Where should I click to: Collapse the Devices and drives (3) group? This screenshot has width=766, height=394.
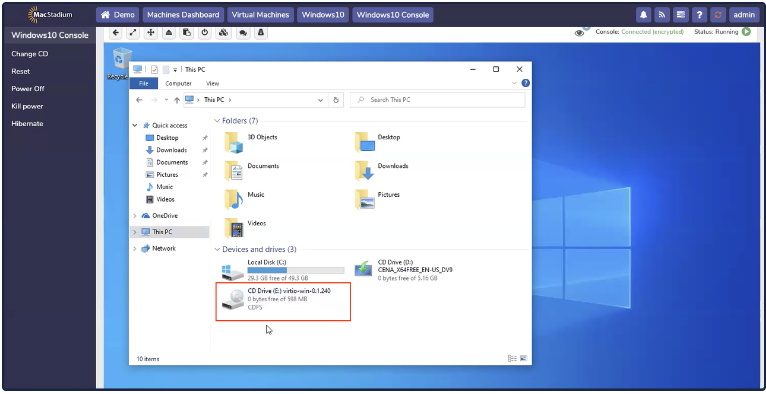coord(217,249)
